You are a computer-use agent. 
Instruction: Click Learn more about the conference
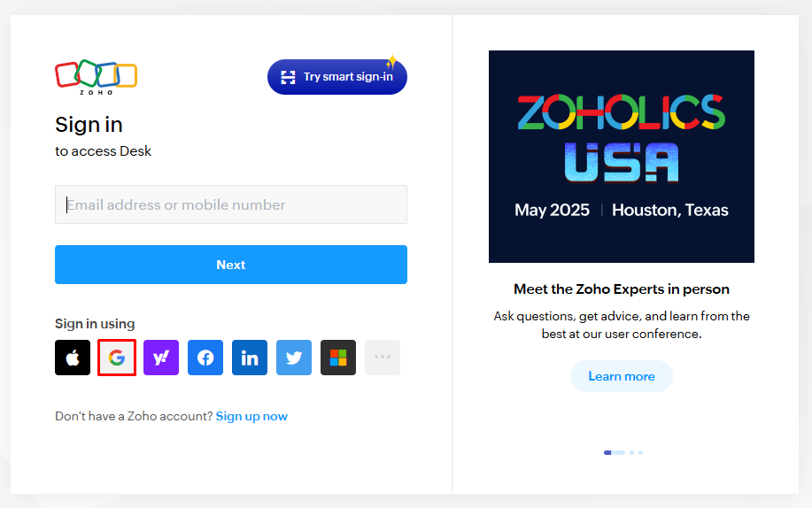(622, 376)
